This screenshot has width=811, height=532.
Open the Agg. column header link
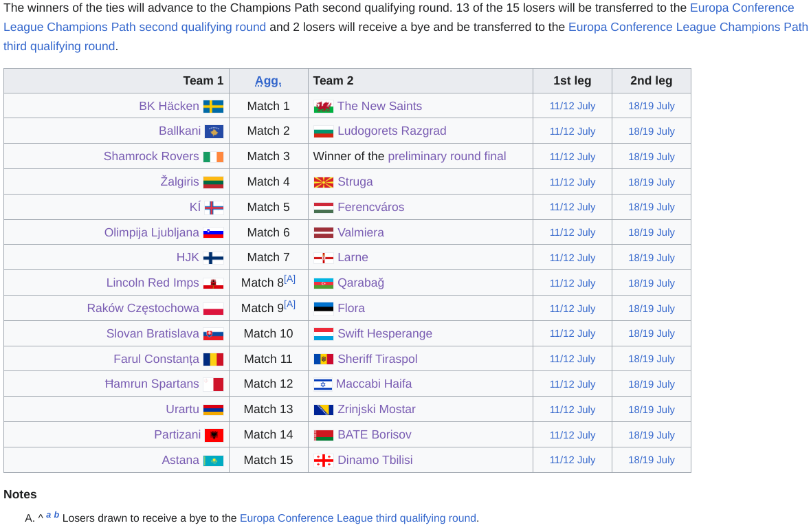point(269,81)
